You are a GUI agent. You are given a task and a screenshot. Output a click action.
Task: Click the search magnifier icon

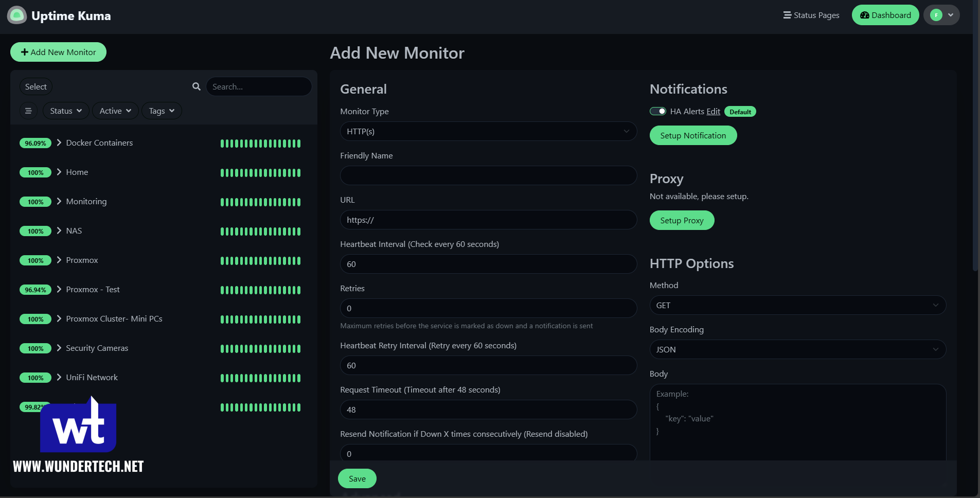tap(197, 86)
